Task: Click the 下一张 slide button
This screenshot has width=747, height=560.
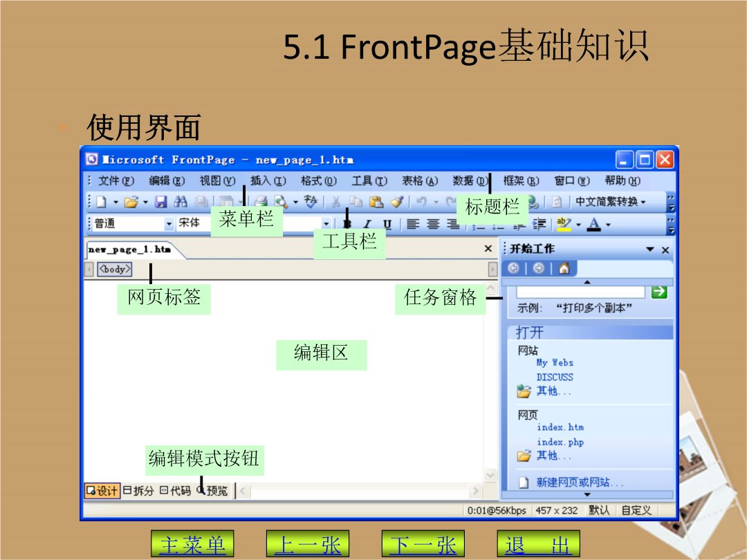Action: pos(423,544)
